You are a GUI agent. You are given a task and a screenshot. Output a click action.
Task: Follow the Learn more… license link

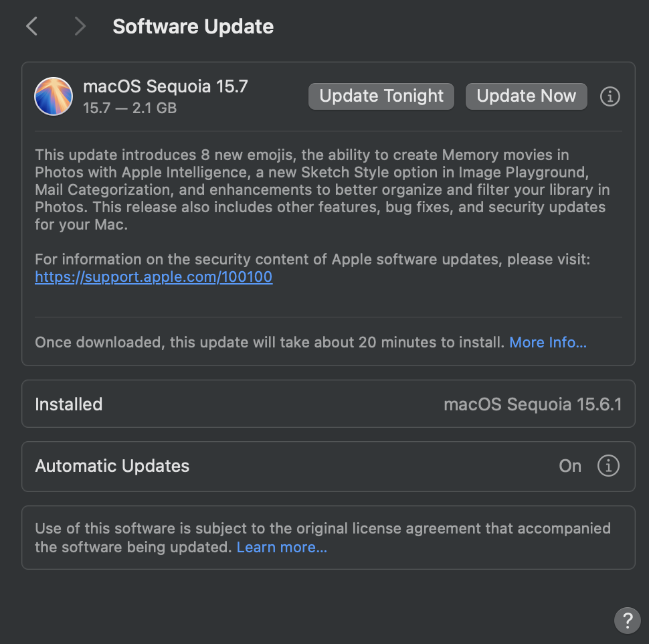click(282, 547)
